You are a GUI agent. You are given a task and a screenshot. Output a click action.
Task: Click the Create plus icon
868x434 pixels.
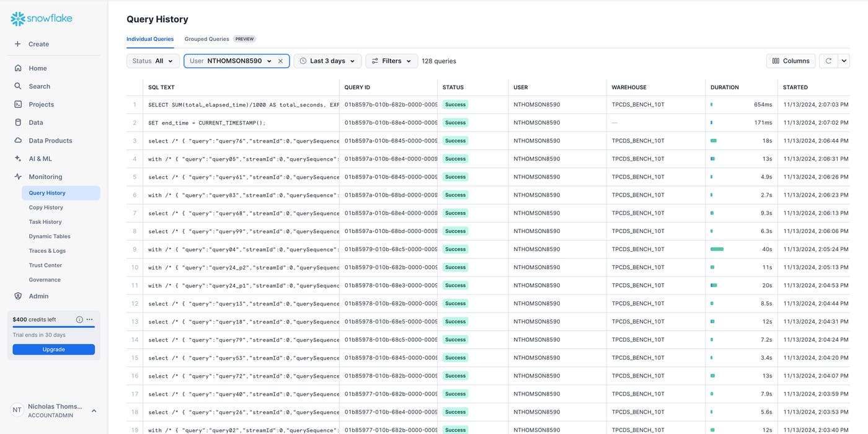click(17, 44)
